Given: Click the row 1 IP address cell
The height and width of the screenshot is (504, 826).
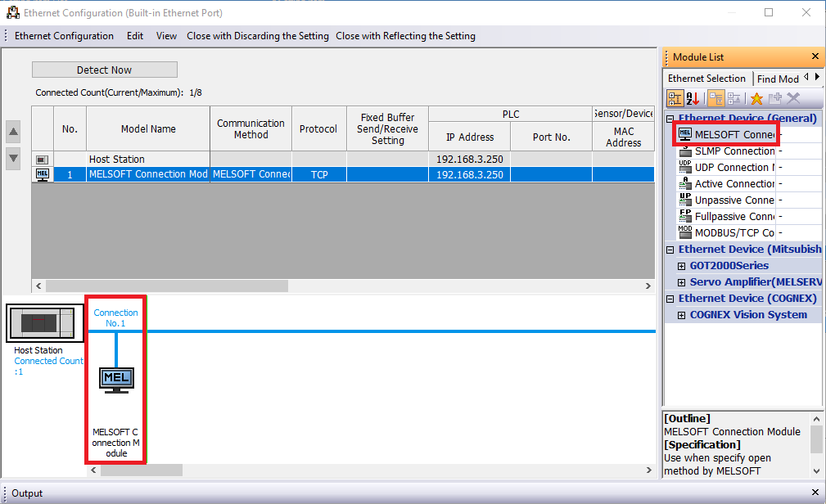Looking at the screenshot, I should coord(470,175).
